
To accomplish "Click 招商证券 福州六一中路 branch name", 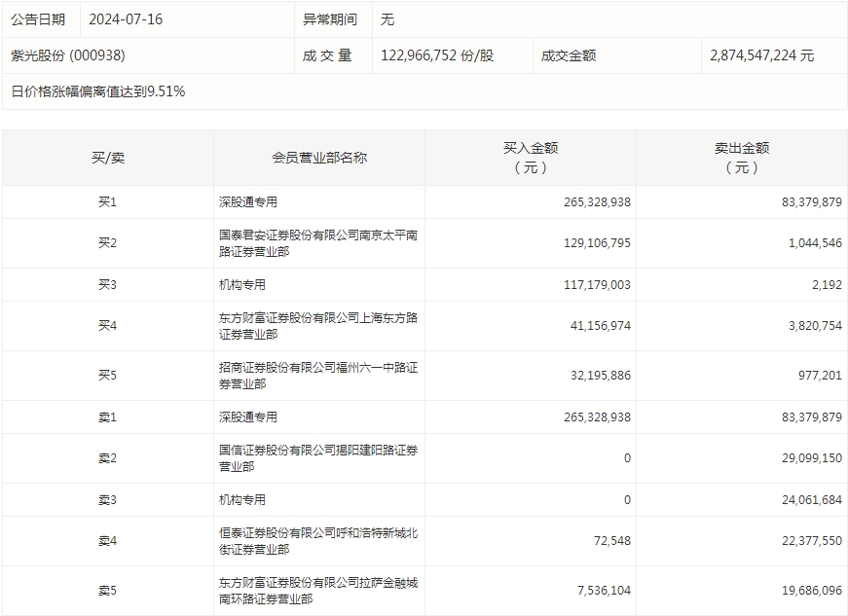I will 318,376.
